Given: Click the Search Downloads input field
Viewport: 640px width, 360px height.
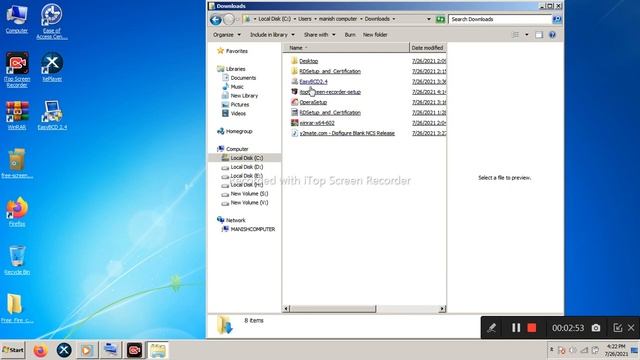Looking at the screenshot, I should 500,19.
